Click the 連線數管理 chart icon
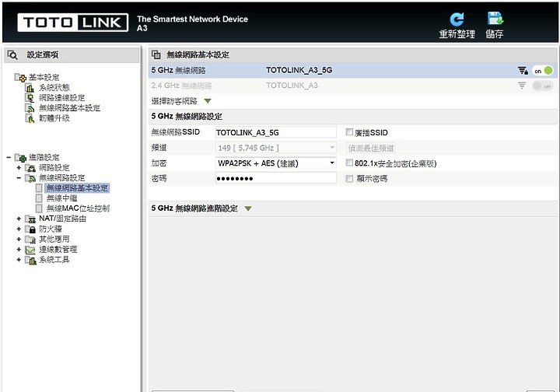The height and width of the screenshot is (392, 560). pyautogui.click(x=30, y=250)
